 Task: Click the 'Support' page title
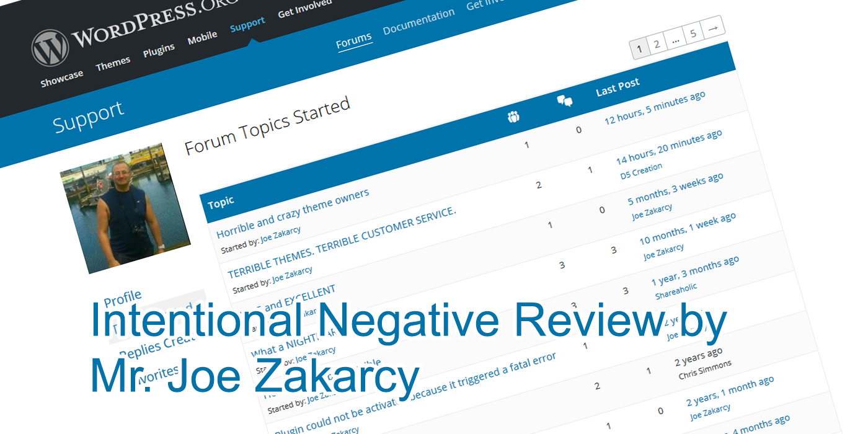pos(88,117)
